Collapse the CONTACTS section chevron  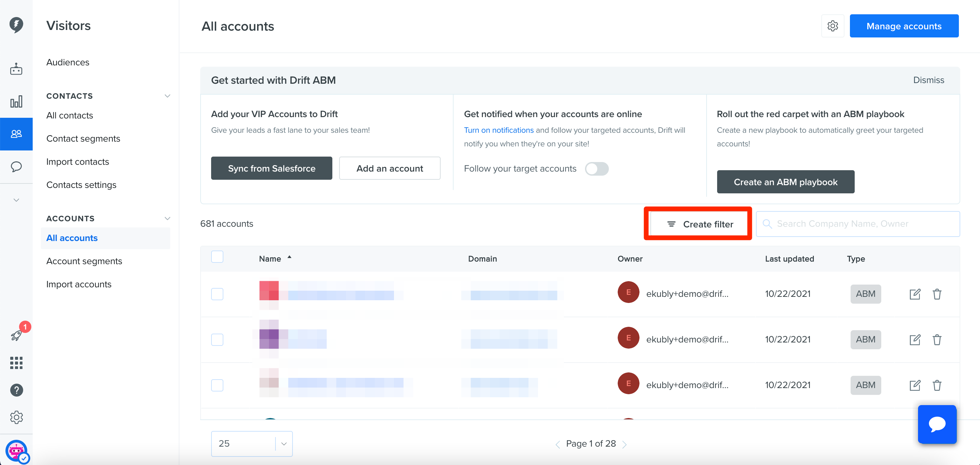click(x=167, y=96)
